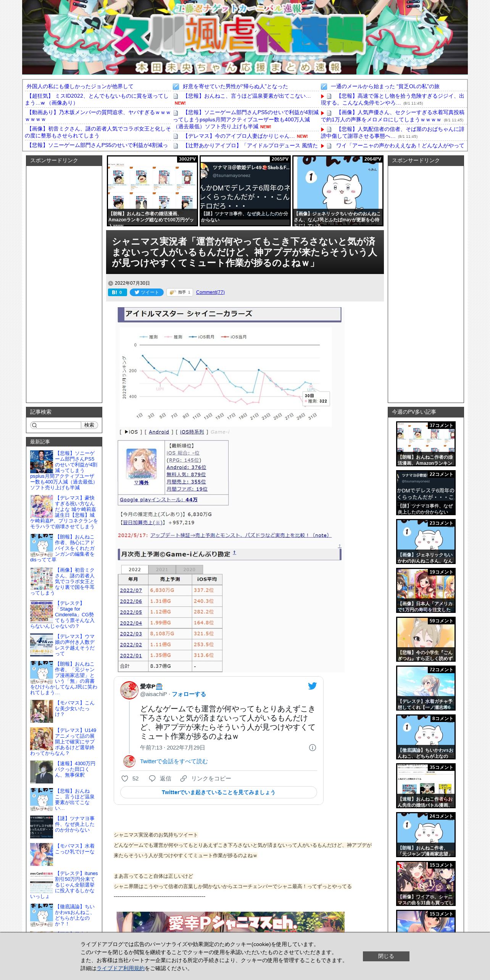This screenshot has height=980, width=490.
Task: Open the Comment(77) link
Action: point(210,292)
